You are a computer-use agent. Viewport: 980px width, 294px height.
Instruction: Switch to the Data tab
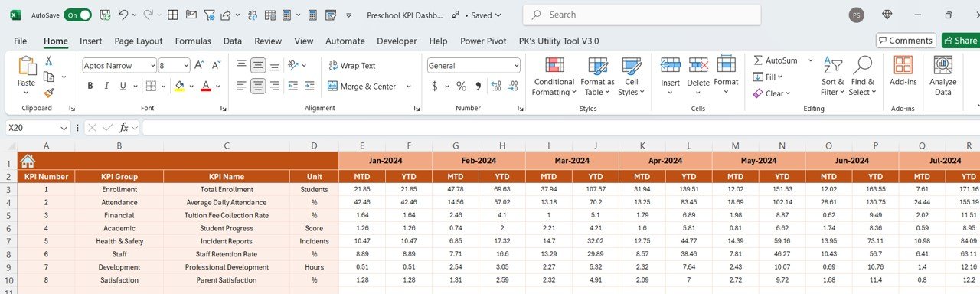coord(233,41)
